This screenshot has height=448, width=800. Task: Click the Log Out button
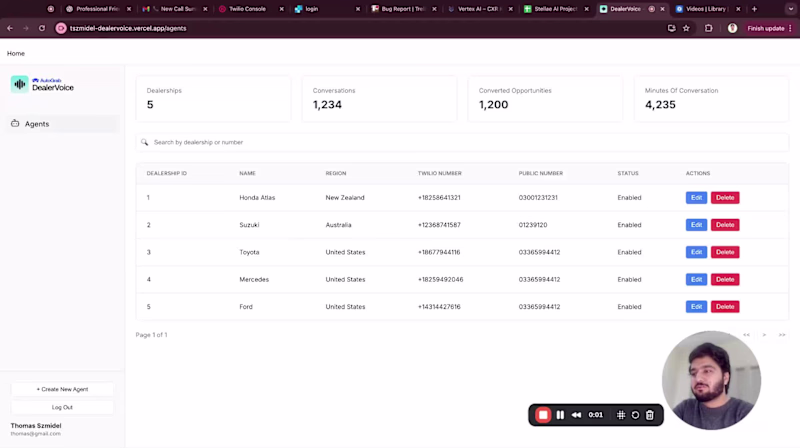(62, 407)
